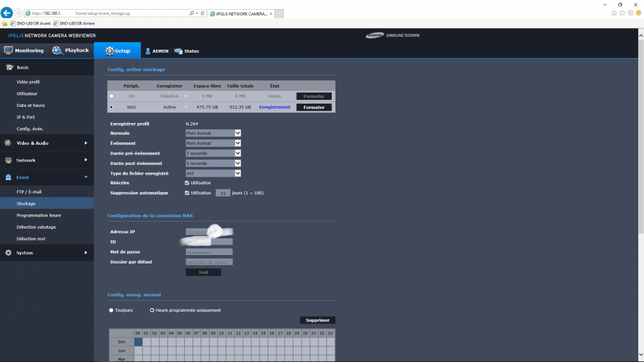Open the Normale format dropdown
The width and height of the screenshot is (644, 362).
pos(238,133)
